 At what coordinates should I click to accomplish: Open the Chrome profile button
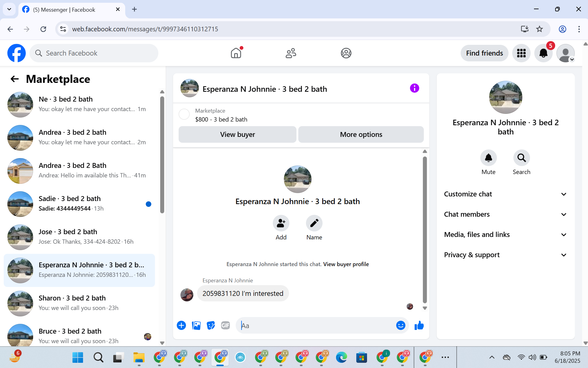[x=562, y=29]
